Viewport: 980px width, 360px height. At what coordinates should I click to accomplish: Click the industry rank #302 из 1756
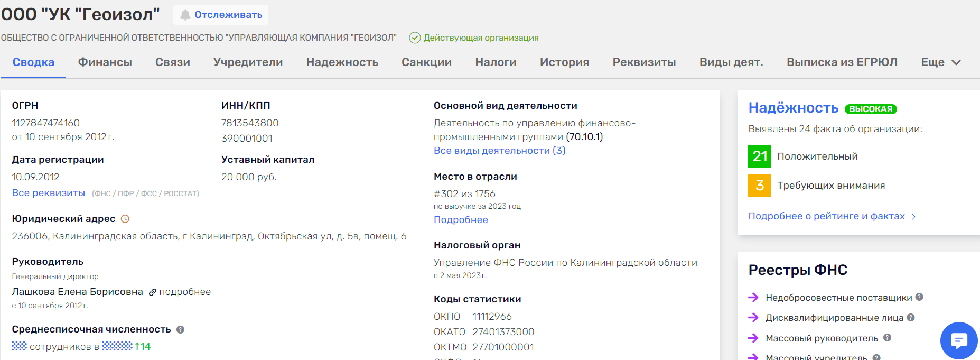tap(464, 194)
